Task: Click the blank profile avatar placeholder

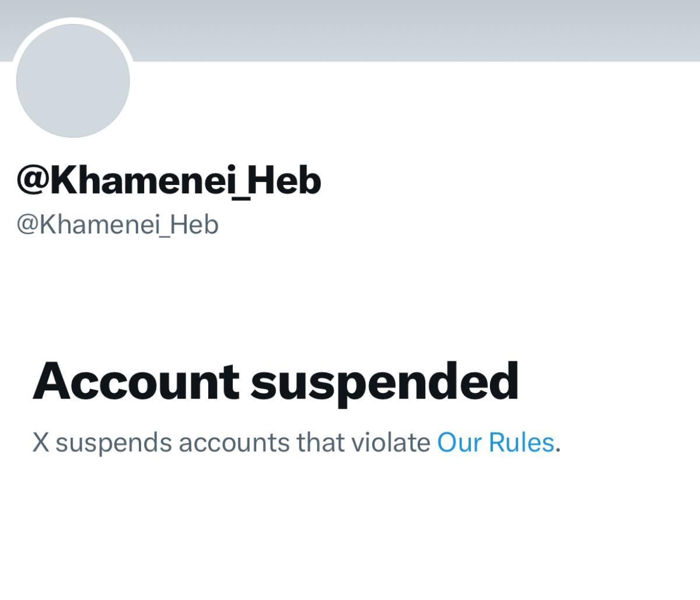Action: [x=73, y=81]
